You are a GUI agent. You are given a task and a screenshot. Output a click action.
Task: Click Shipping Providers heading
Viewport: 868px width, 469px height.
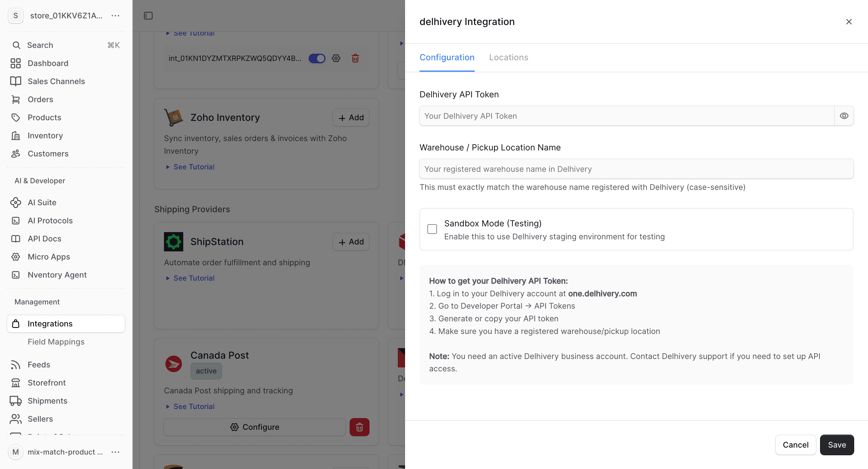coord(192,209)
